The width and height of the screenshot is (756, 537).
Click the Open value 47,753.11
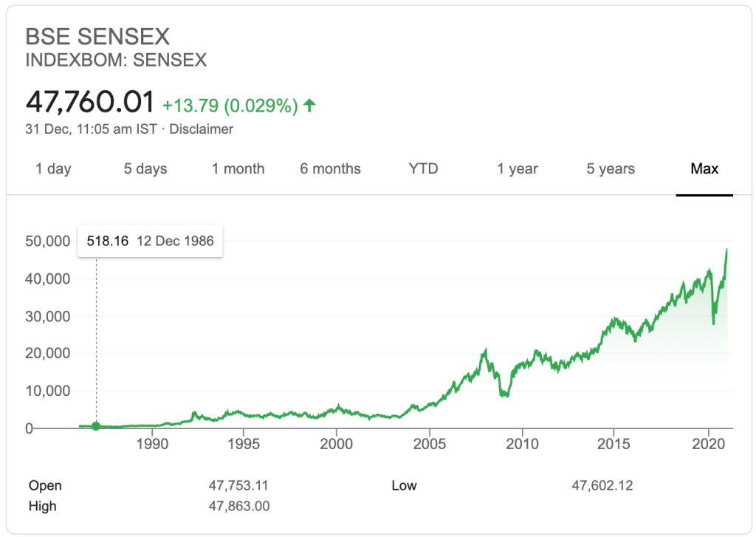click(x=238, y=486)
